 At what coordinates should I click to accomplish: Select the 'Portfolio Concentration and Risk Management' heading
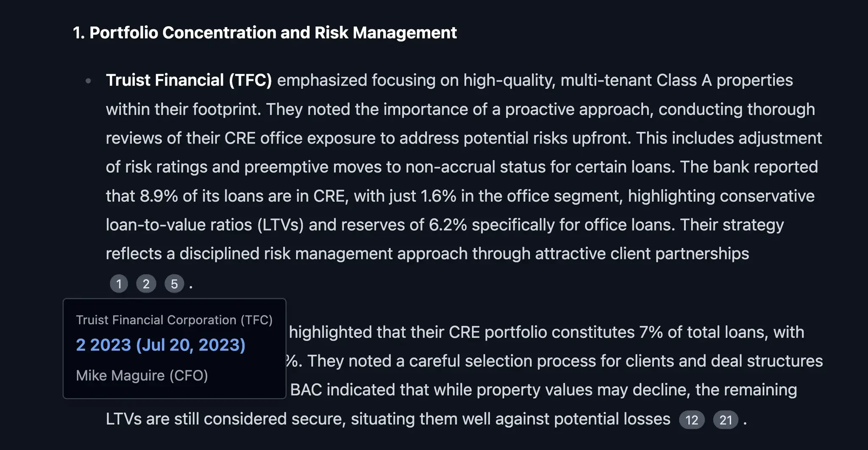[x=273, y=33]
